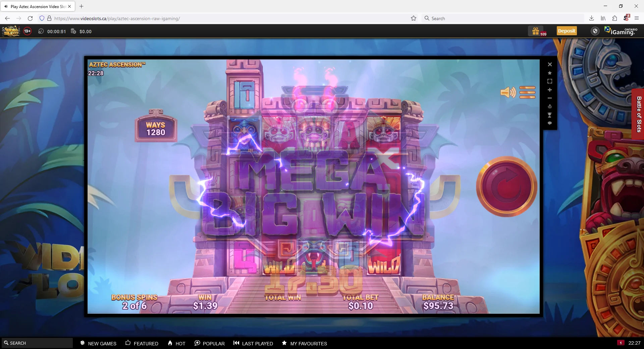The height and width of the screenshot is (349, 644).
Task: Click the person icon in game sidebar
Action: click(550, 106)
